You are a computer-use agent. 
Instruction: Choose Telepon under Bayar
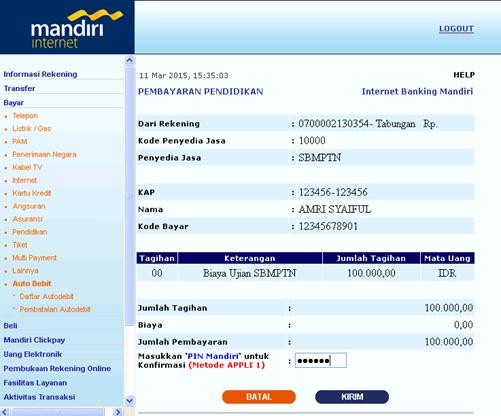point(25,116)
